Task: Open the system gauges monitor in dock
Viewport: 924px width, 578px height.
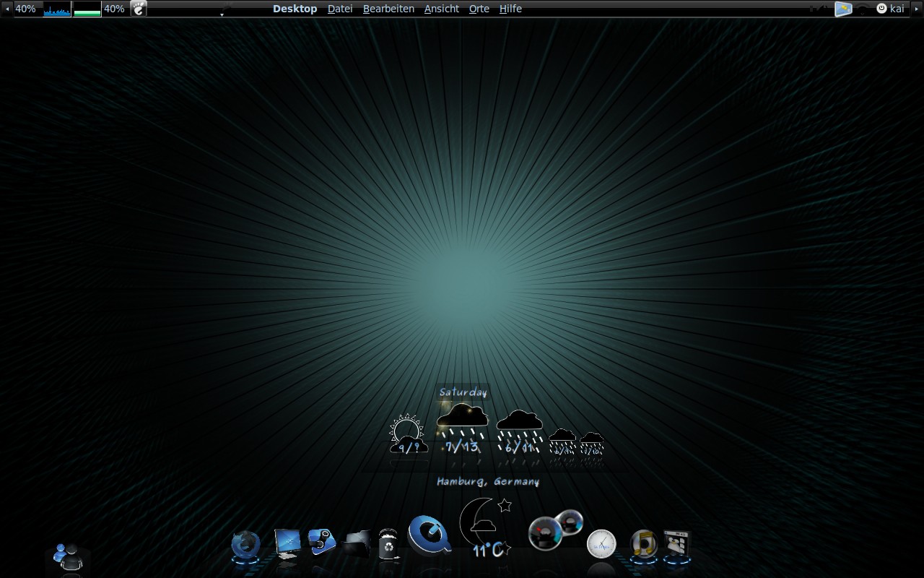Action: pos(555,530)
